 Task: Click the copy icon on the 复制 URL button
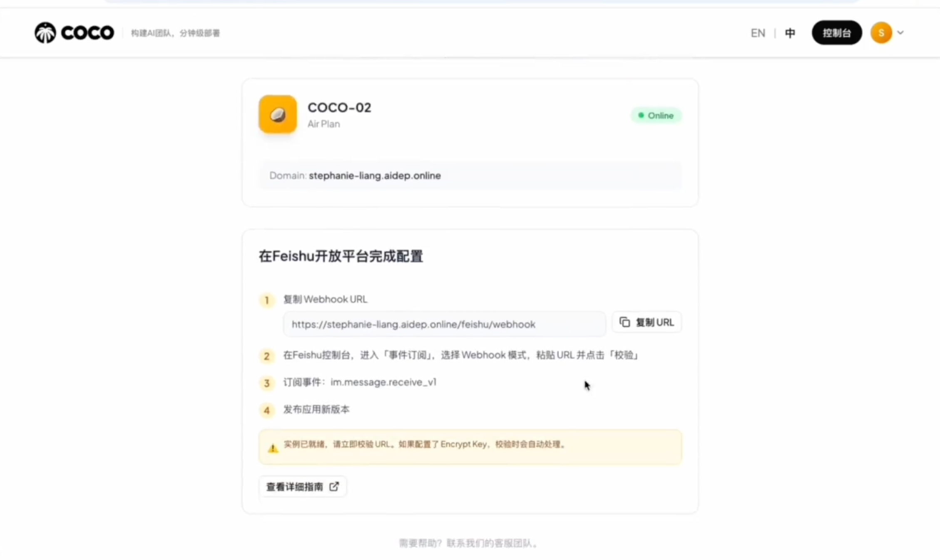(x=625, y=322)
